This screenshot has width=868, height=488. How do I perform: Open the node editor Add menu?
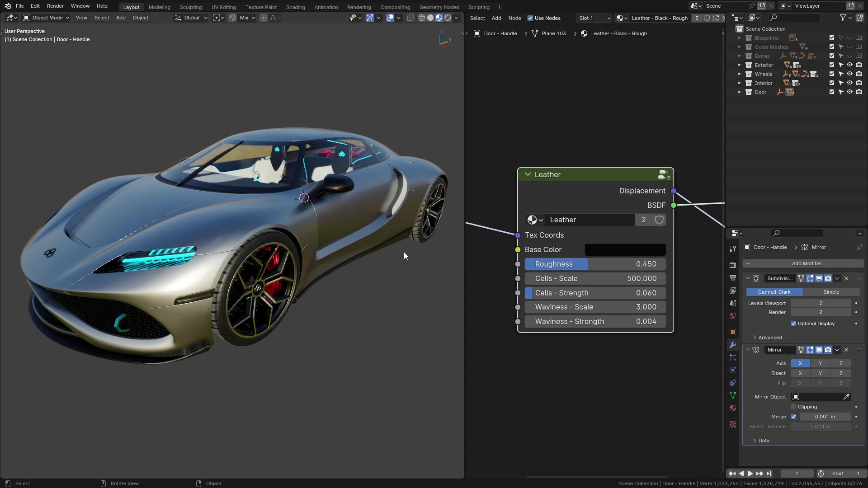point(496,18)
